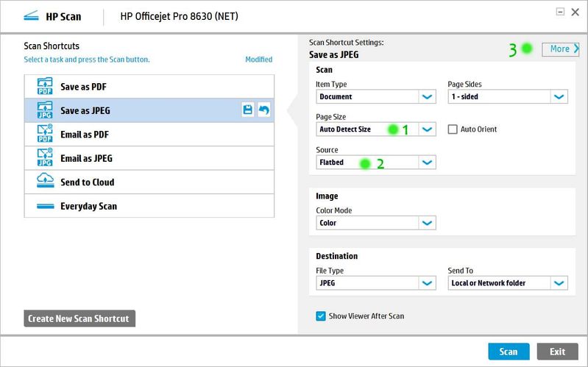Open the Page Sides dropdown
This screenshot has height=367, width=588.
coord(508,97)
